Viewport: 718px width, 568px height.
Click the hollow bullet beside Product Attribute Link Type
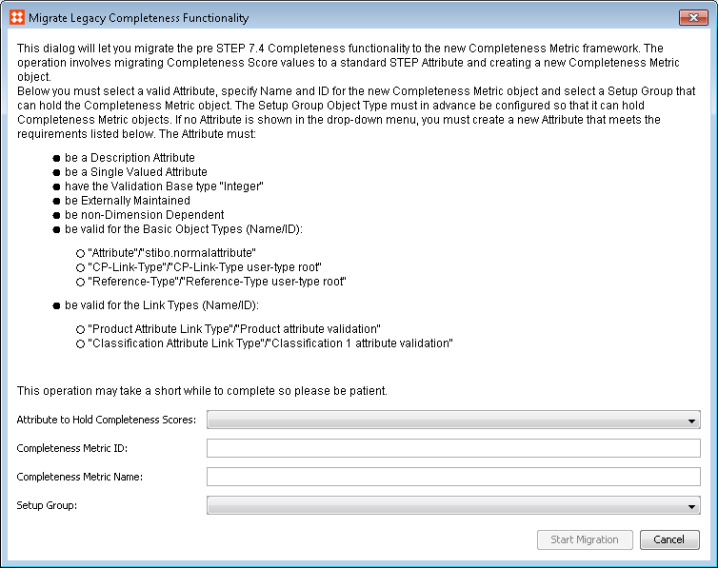pyautogui.click(x=81, y=329)
